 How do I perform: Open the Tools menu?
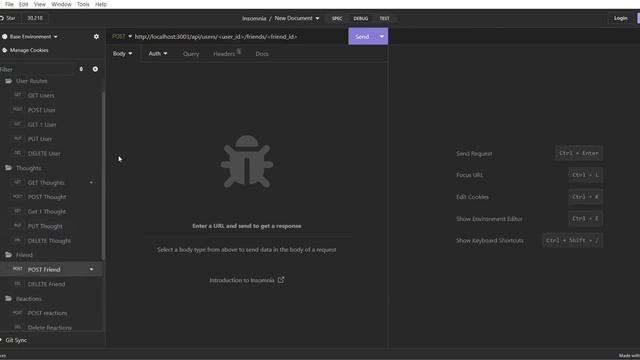(83, 4)
